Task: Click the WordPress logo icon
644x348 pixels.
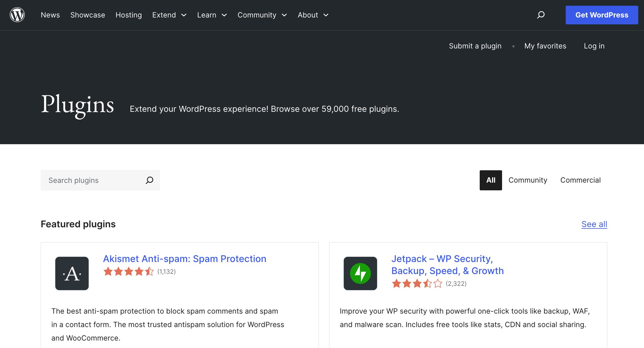Action: coord(17,15)
